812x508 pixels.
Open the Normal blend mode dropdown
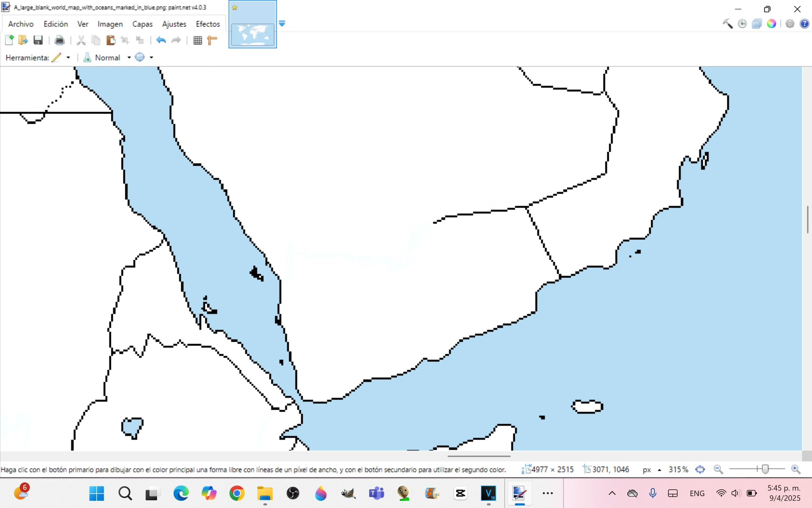[129, 57]
